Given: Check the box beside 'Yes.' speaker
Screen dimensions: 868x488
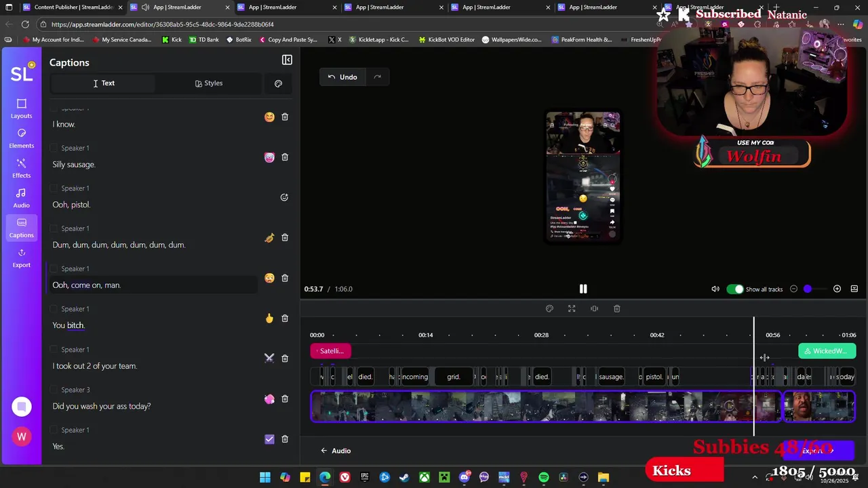Looking at the screenshot, I should [54, 430].
